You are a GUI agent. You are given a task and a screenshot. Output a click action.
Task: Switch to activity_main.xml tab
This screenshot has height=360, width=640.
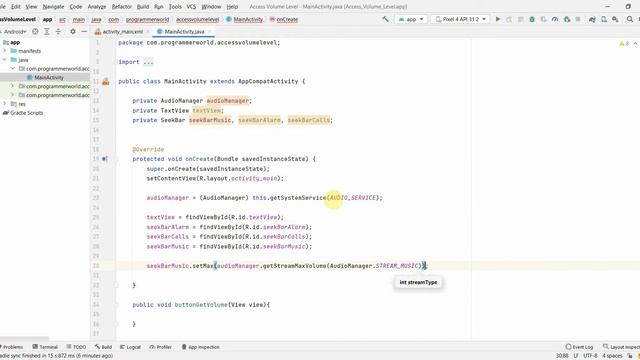point(122,31)
